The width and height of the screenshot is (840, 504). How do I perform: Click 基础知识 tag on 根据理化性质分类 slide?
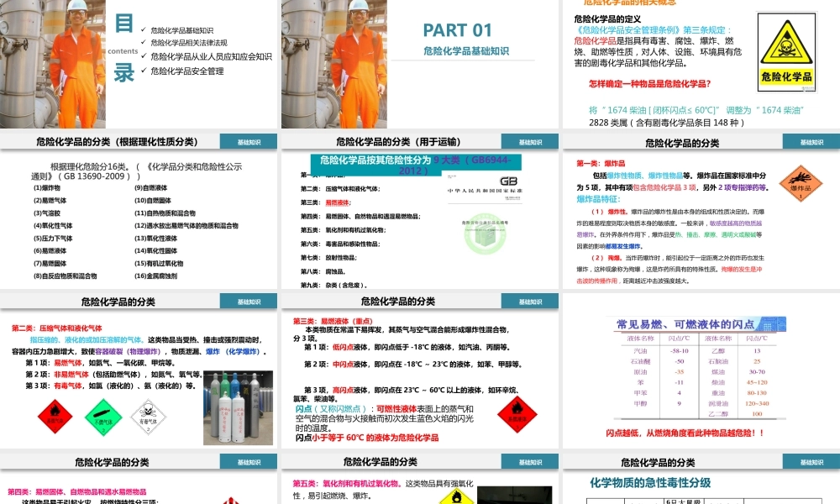point(249,142)
